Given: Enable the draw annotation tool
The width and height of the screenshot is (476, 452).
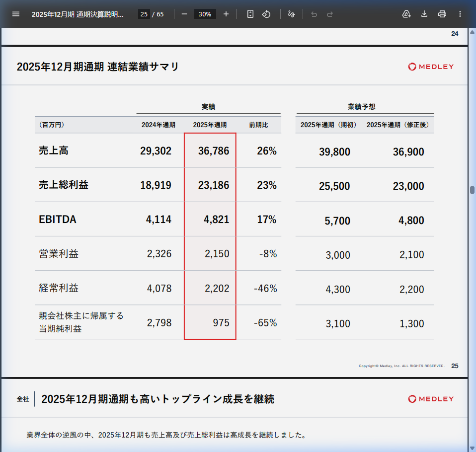Looking at the screenshot, I should point(292,14).
